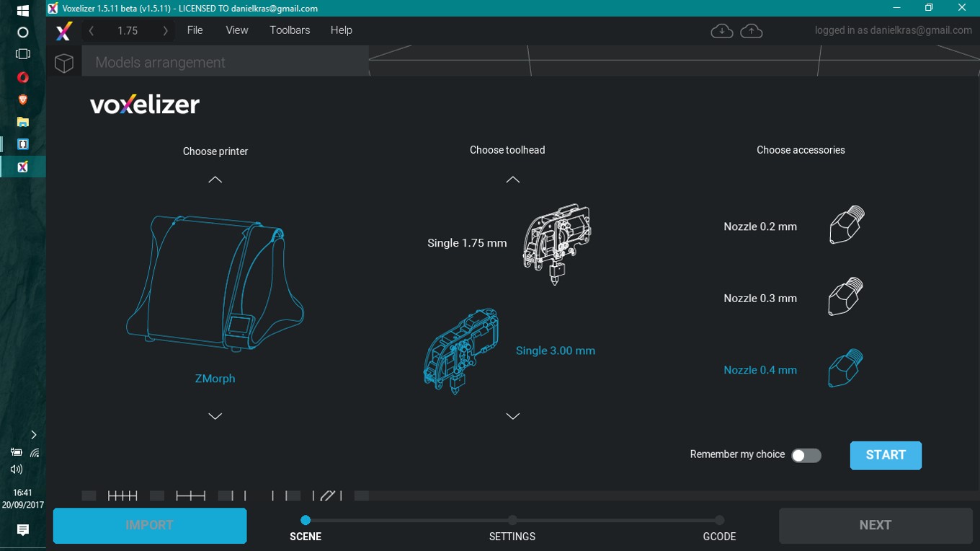Click the IMPORT button

tap(150, 526)
